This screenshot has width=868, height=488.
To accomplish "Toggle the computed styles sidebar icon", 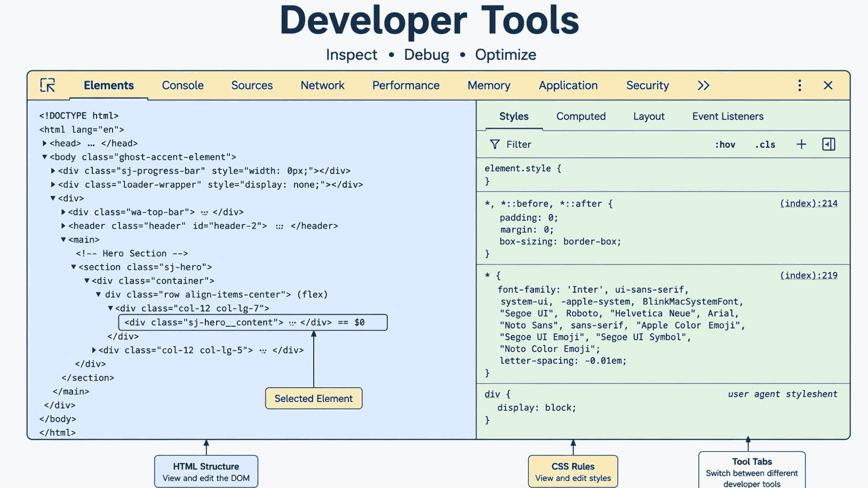I will (x=829, y=145).
